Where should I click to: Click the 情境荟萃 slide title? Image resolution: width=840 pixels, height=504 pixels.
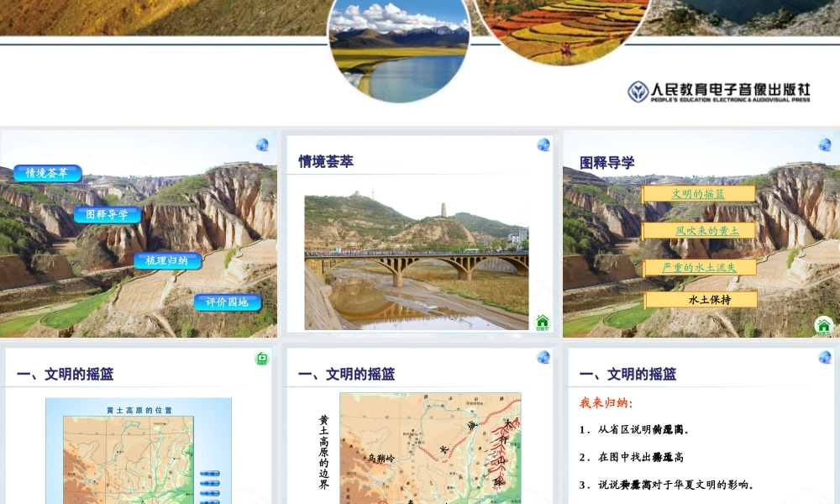326,162
